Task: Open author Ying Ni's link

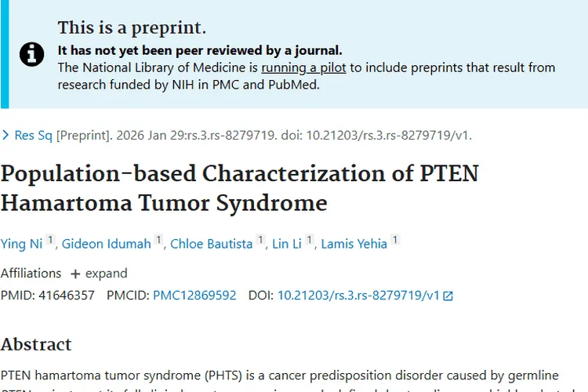Action: coord(21,244)
